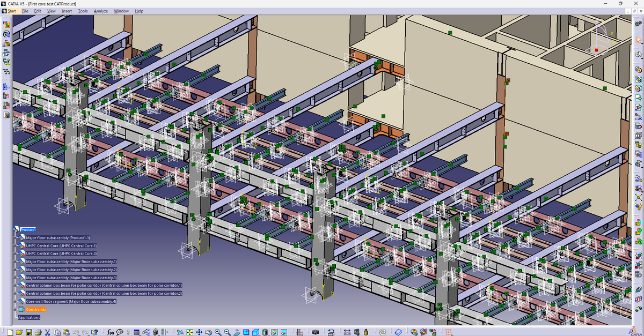
Task: Open the Edit menu
Action: 38,11
